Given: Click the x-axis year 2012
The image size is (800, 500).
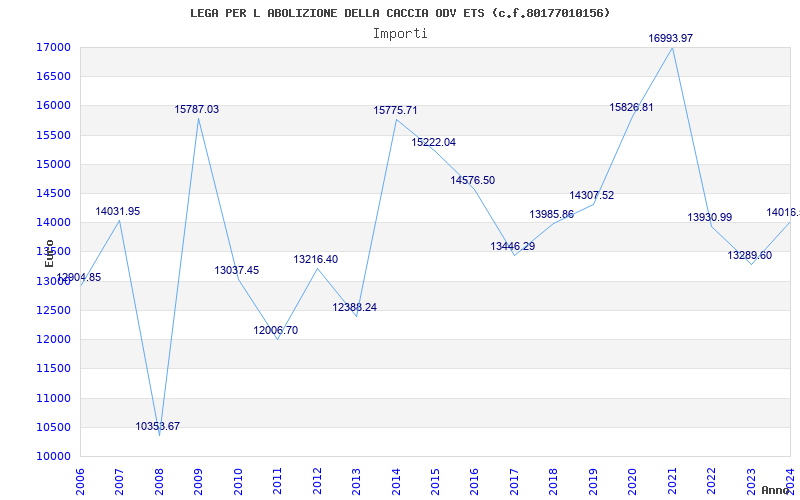Looking at the screenshot, I should coord(317,481).
